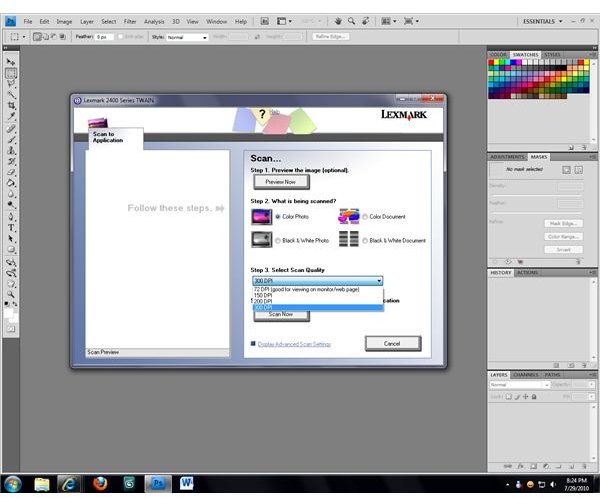The width and height of the screenshot is (600, 498).
Task: Select the Move tool in Photoshop toolbar
Action: 11,62
